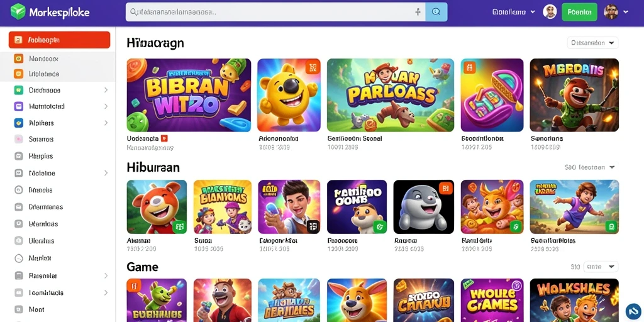This screenshot has width=644, height=322.
Task: Expand the Momtotctad sidebar chevron
Action: coord(106,106)
